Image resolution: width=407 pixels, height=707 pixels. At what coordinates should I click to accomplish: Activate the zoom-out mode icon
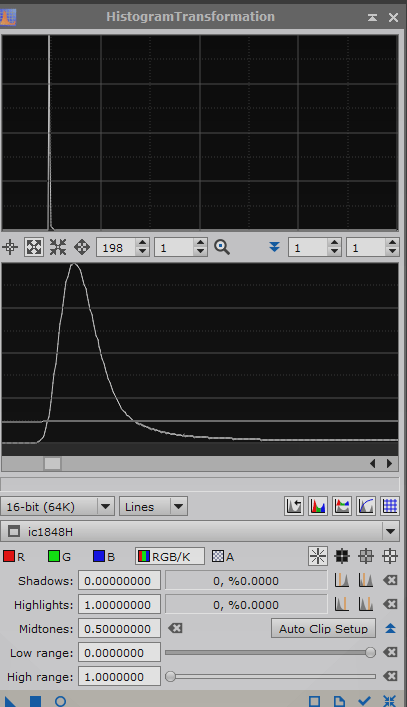58,247
